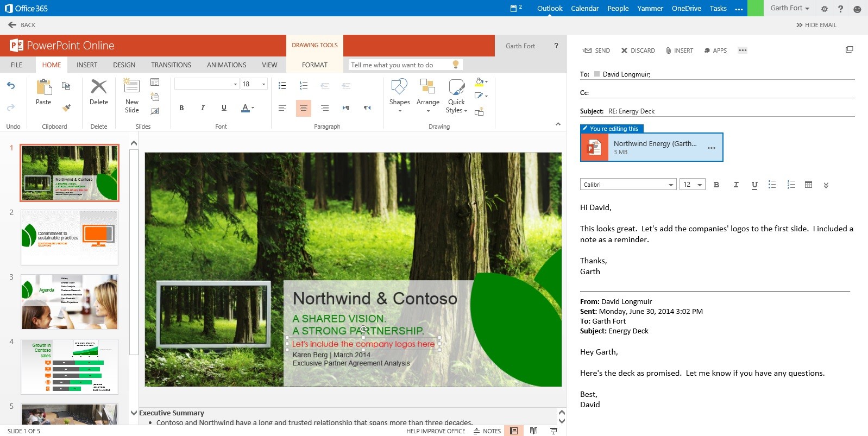Expand Quick Styles dropdown
The height and width of the screenshot is (436, 868).
pyautogui.click(x=466, y=111)
